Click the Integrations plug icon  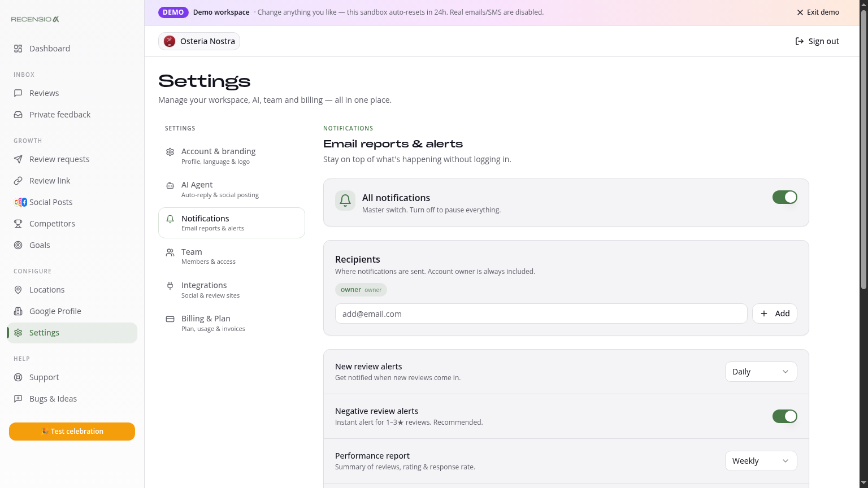click(x=170, y=286)
